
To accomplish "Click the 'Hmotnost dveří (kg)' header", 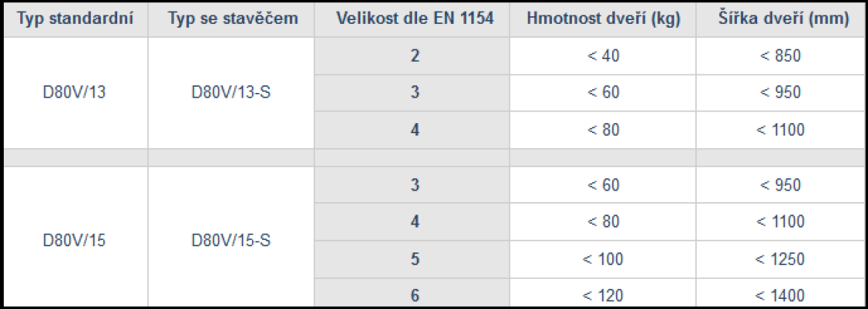I will point(603,19).
